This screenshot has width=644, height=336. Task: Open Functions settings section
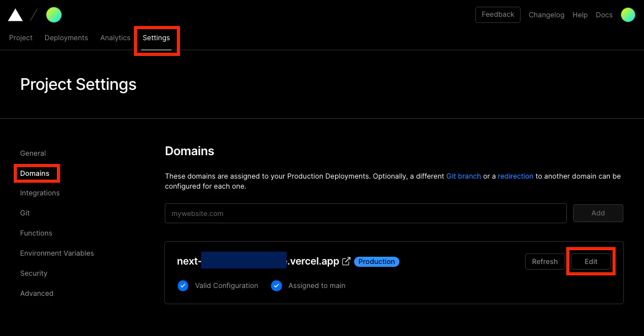coord(36,233)
